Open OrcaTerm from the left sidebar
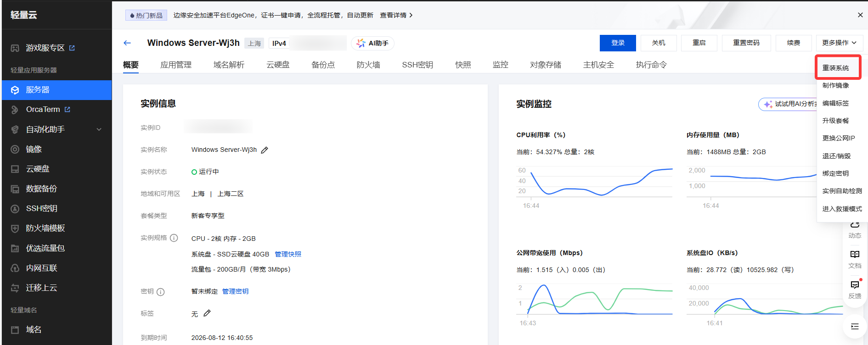The width and height of the screenshot is (868, 345). (x=43, y=110)
